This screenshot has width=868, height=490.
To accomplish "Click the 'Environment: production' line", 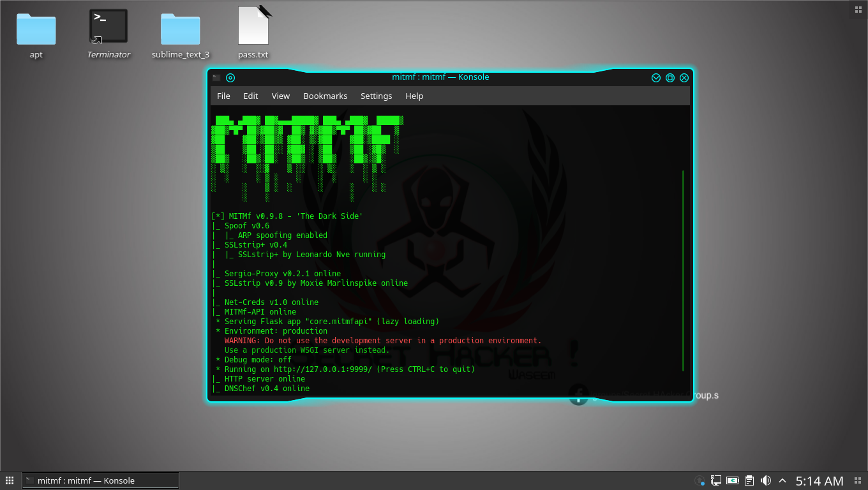I will [271, 331].
